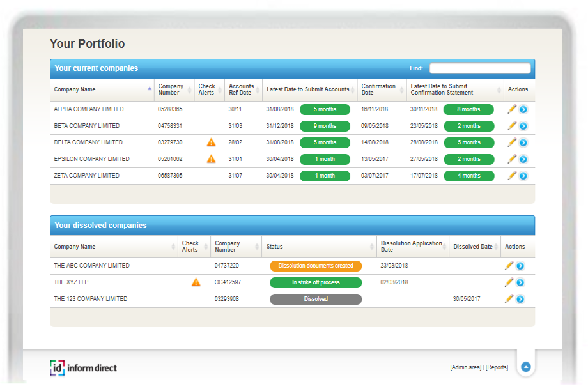Click the Find search input field
This screenshot has width=588, height=391.
[479, 68]
